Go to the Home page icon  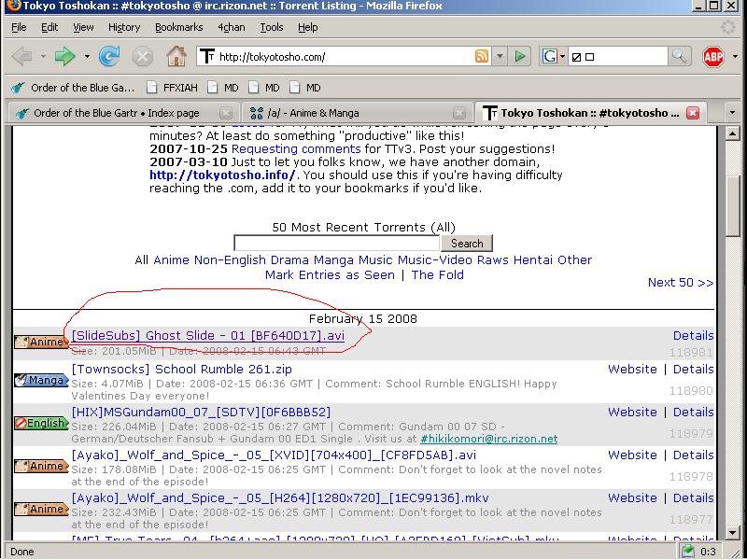pos(176,57)
